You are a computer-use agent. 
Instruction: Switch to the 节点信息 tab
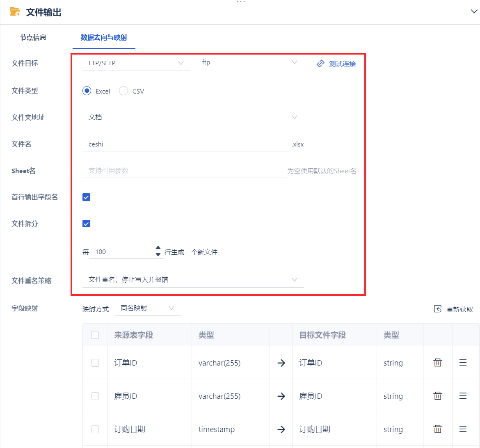33,37
